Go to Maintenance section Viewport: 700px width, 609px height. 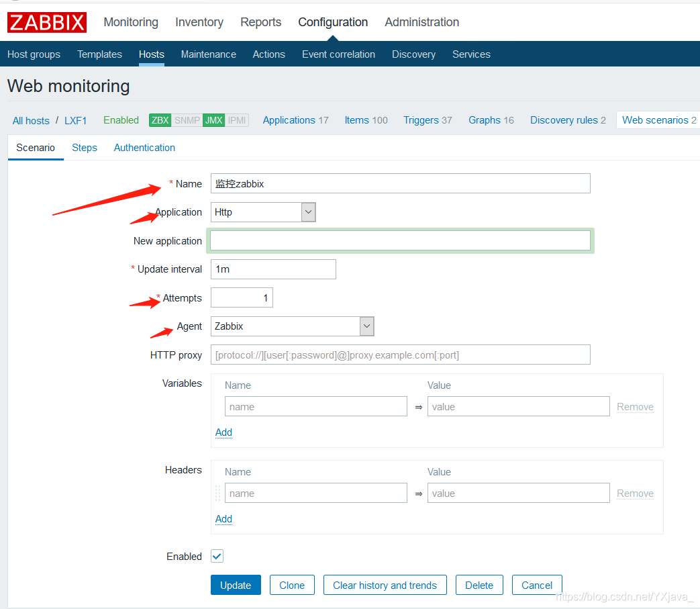[209, 54]
